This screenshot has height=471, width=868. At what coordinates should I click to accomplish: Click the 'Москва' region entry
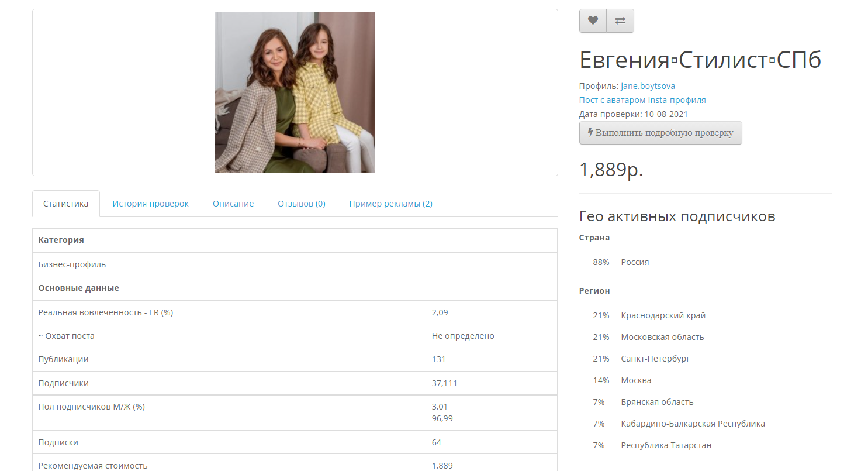pos(637,380)
